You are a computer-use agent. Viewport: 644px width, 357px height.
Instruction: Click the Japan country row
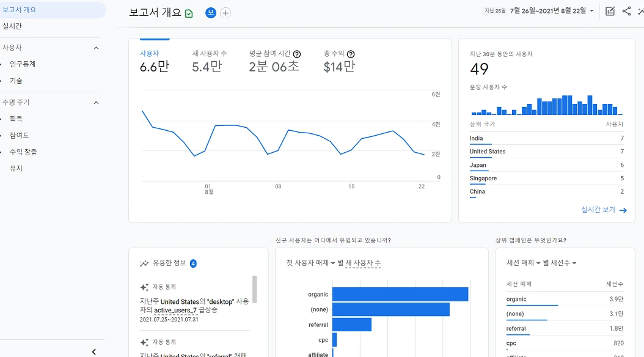click(x=547, y=165)
